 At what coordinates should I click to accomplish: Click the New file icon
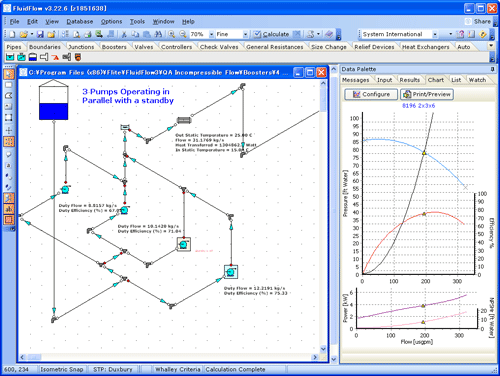coord(12,34)
